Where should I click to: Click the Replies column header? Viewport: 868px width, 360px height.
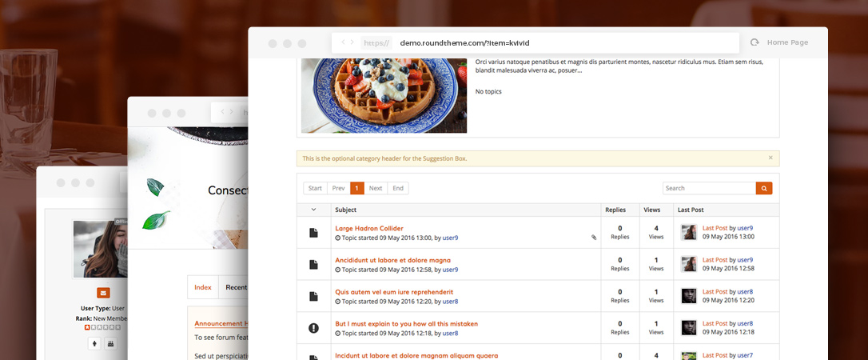click(615, 210)
